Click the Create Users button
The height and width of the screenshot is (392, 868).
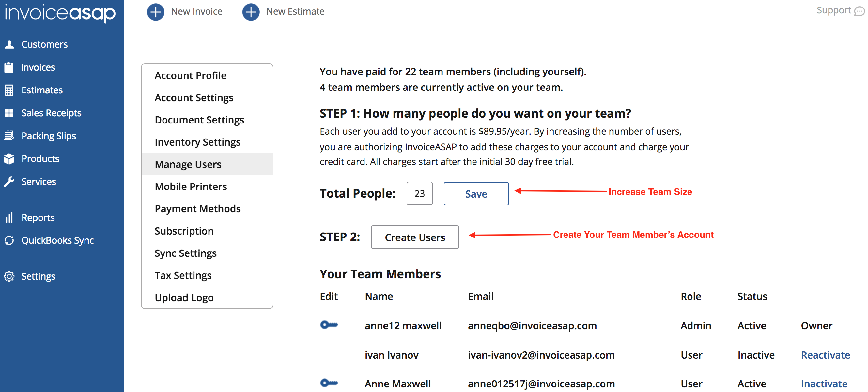click(x=415, y=237)
